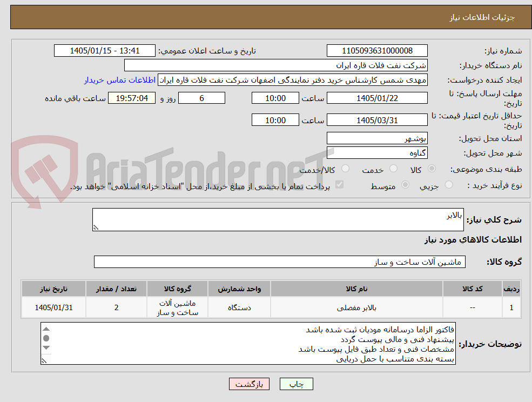Click the کد کالا column header
Screen dimensions: 532x402
coord(472,289)
